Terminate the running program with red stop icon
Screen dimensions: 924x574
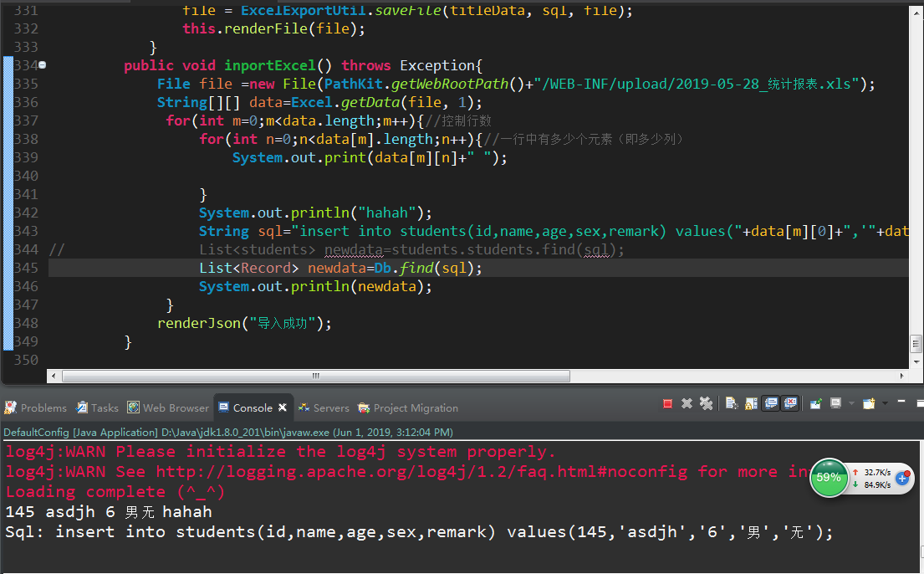(667, 403)
